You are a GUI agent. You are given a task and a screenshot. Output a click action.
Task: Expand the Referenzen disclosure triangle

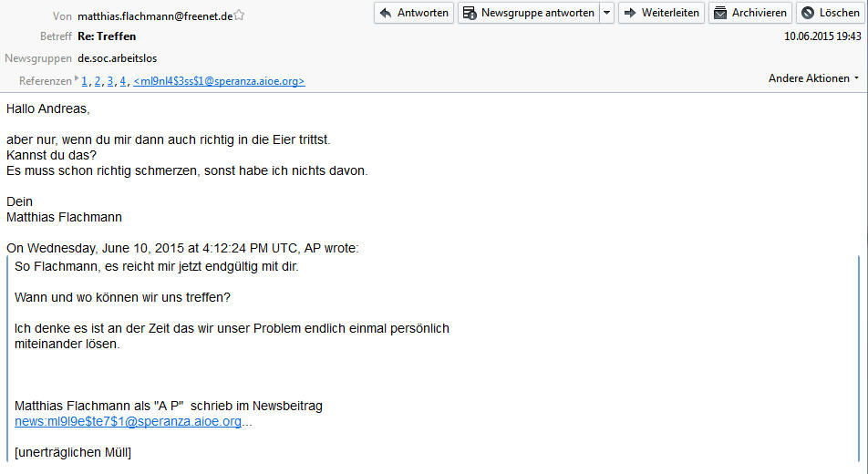77,78
